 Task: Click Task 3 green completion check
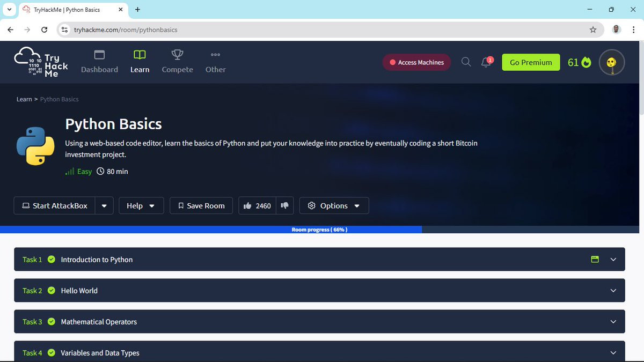coord(52,322)
